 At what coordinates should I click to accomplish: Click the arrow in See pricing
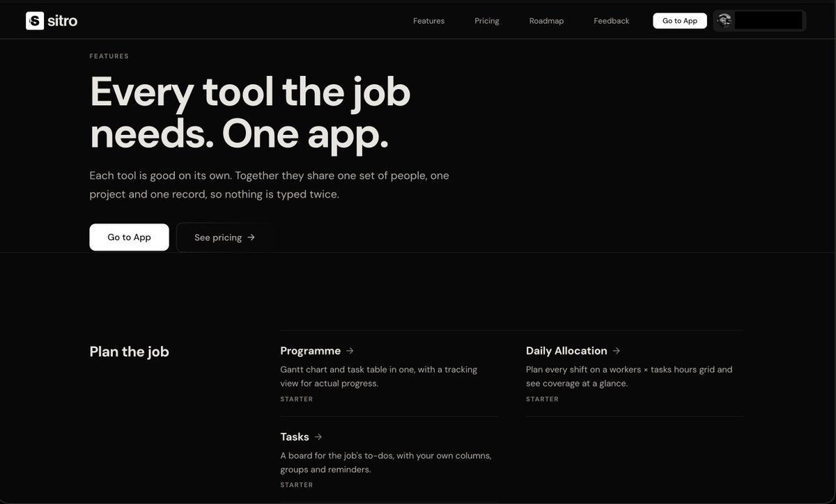(251, 237)
